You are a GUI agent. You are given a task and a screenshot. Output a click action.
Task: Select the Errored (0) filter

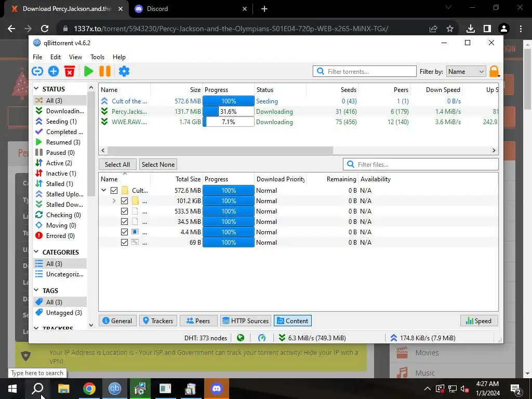pos(60,236)
